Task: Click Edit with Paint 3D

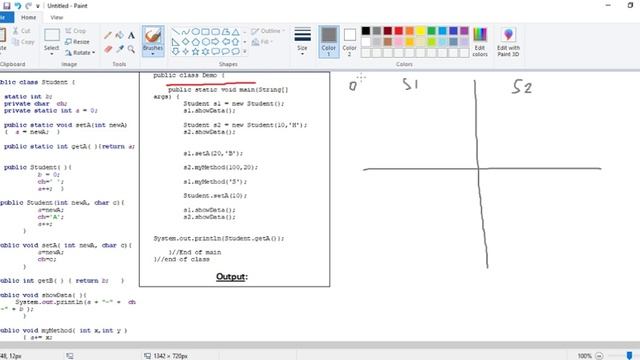Action: coord(508,42)
